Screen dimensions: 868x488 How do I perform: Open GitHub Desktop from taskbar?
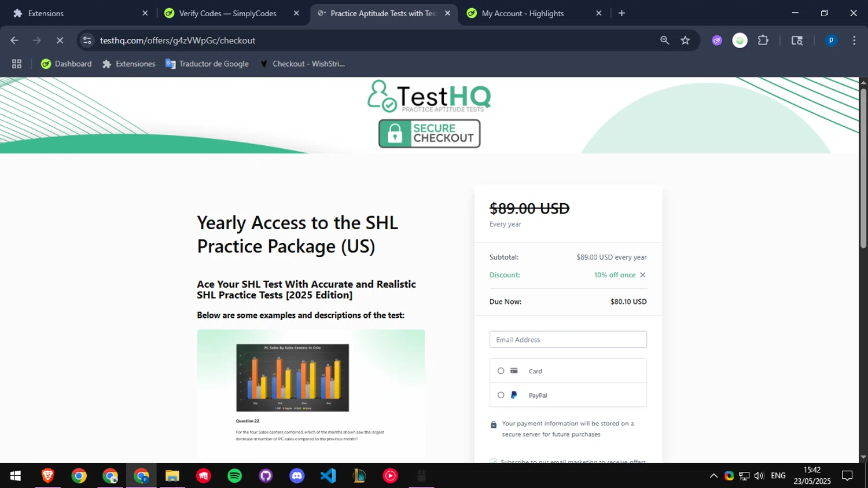(266, 476)
